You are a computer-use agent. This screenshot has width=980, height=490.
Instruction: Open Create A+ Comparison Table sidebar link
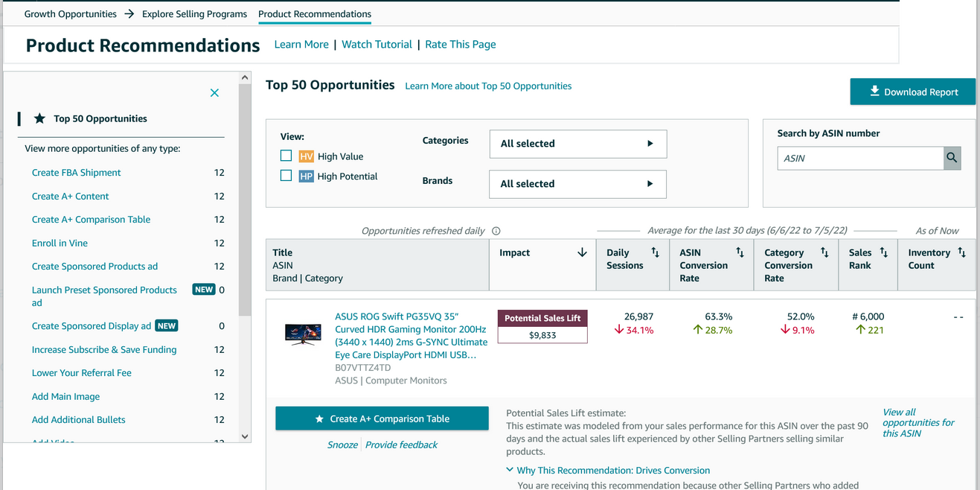92,220
